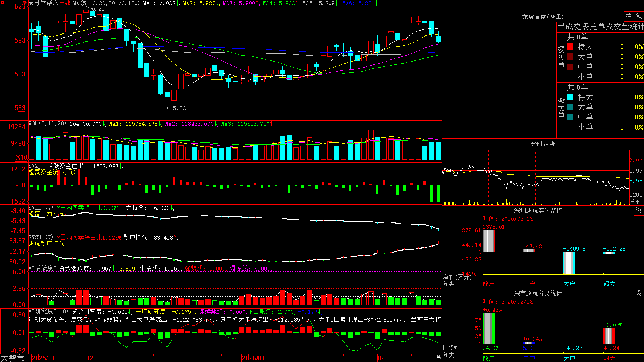Click the 龙虎看盘(逐单) panel title
The height and width of the screenshot is (362, 644).
[543, 16]
